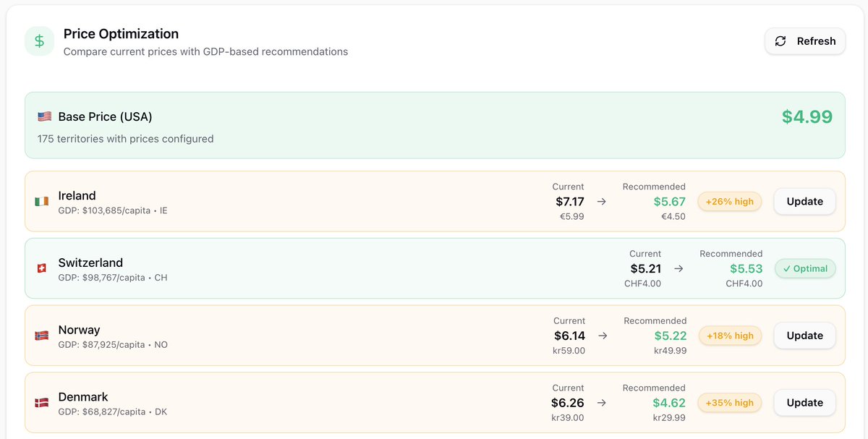
Task: Click the refresh arrows icon on the Refresh button
Action: [780, 41]
